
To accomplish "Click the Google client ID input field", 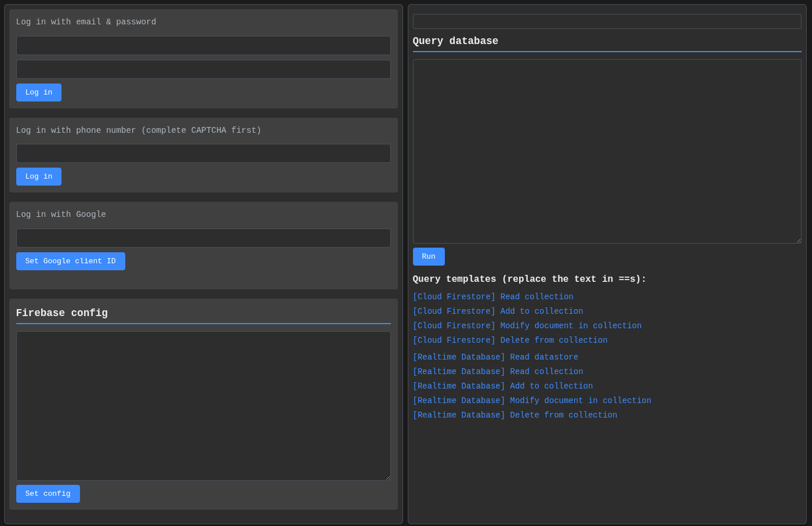I will [x=203, y=238].
